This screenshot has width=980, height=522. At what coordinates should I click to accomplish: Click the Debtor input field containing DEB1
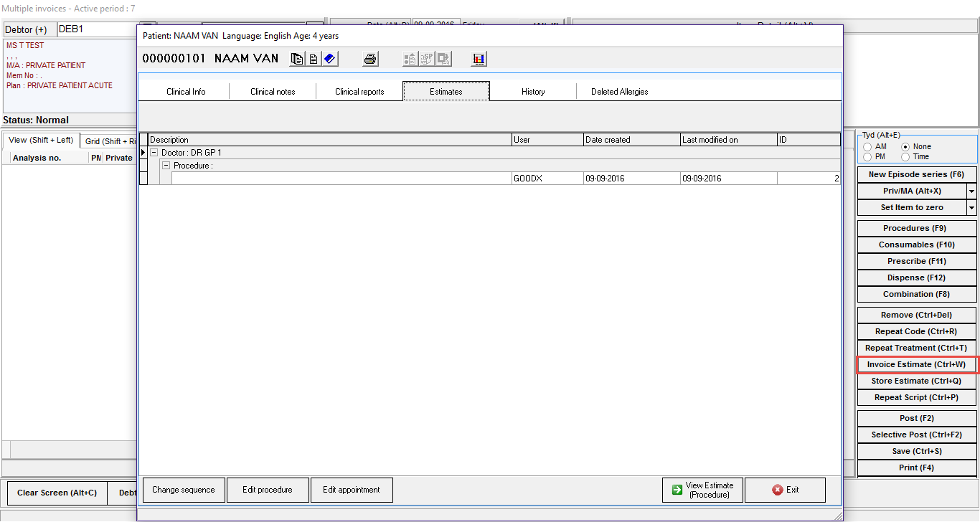pos(97,29)
